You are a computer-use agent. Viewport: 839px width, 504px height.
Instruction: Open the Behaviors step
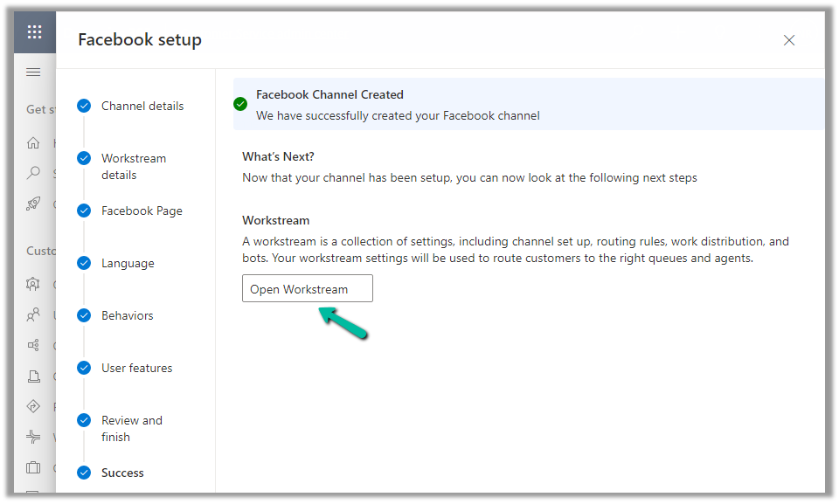click(x=127, y=315)
